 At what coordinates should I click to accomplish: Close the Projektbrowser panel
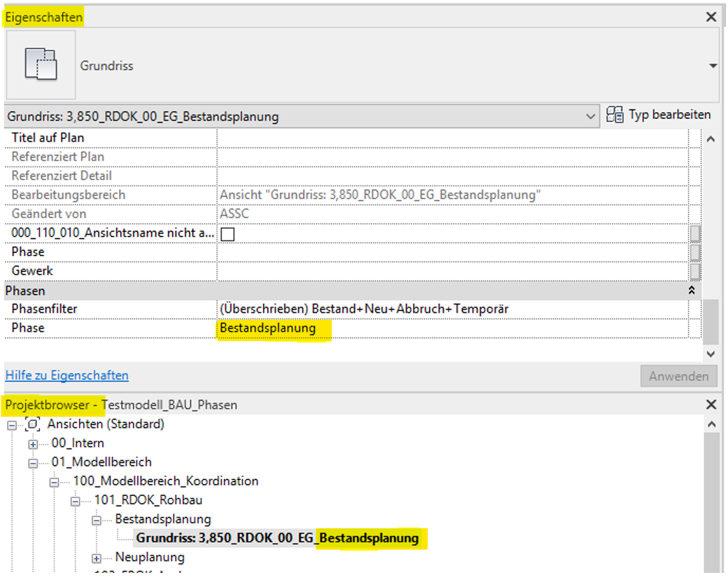point(711,404)
